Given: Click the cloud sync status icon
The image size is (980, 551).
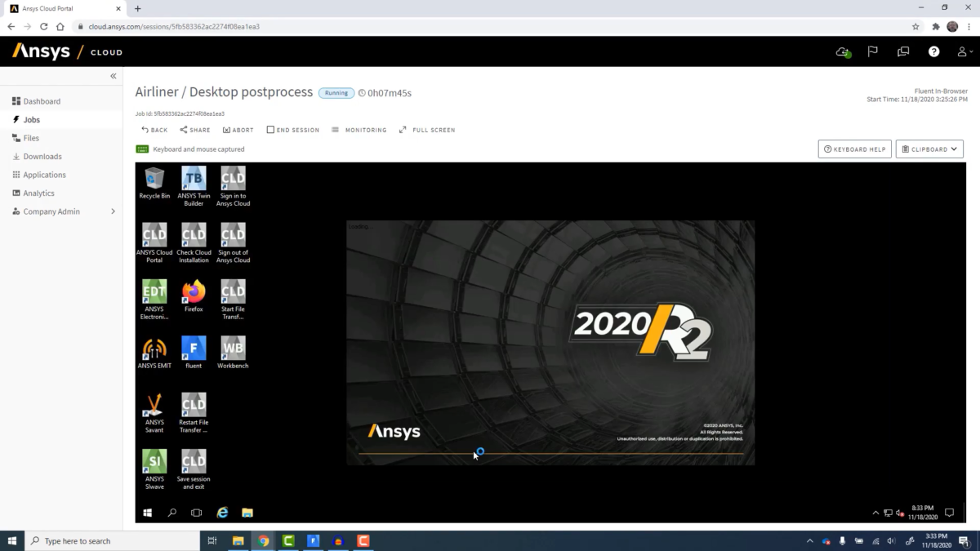Looking at the screenshot, I should click(x=843, y=51).
